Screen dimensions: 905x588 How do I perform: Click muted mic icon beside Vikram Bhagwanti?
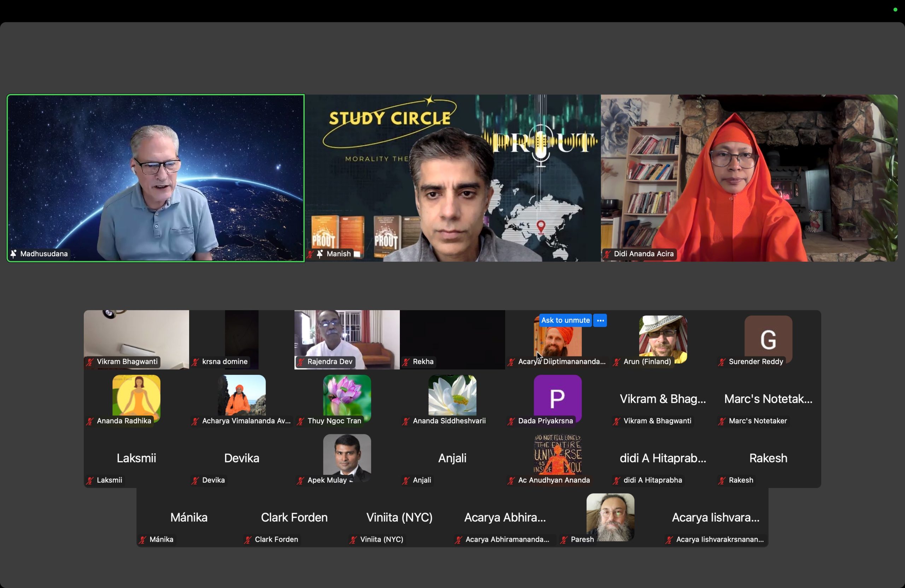(90, 362)
